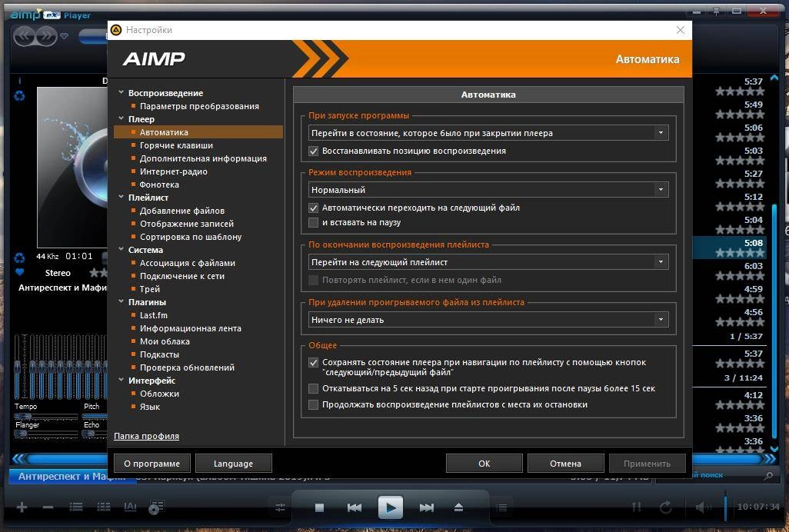Enable 'Откатываться на 5 сек назад' checkbox
789x532 pixels.
click(x=313, y=388)
